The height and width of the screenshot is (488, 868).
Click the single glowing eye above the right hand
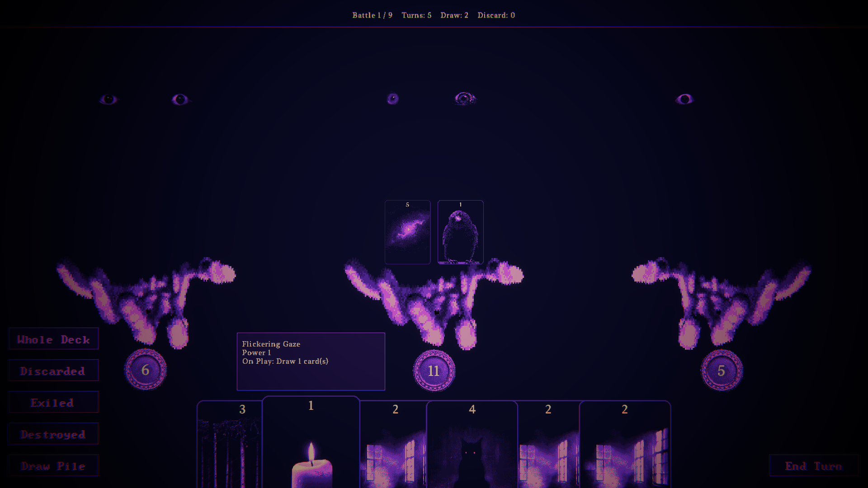pyautogui.click(x=684, y=99)
